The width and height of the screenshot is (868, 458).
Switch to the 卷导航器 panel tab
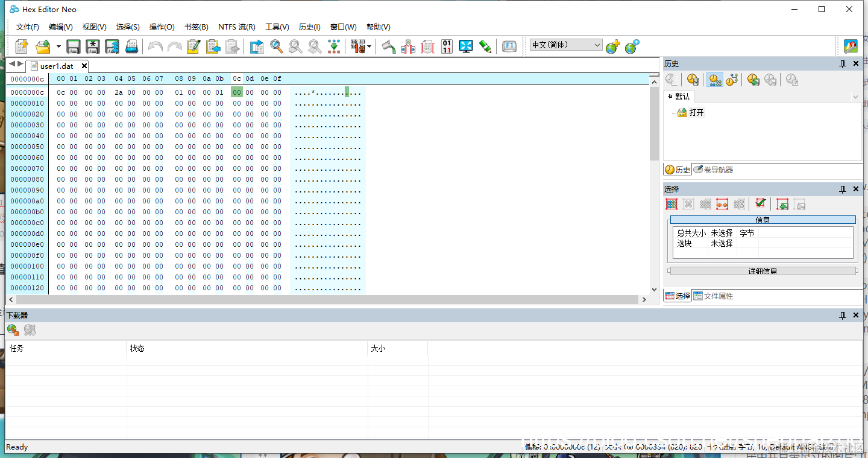coord(713,170)
